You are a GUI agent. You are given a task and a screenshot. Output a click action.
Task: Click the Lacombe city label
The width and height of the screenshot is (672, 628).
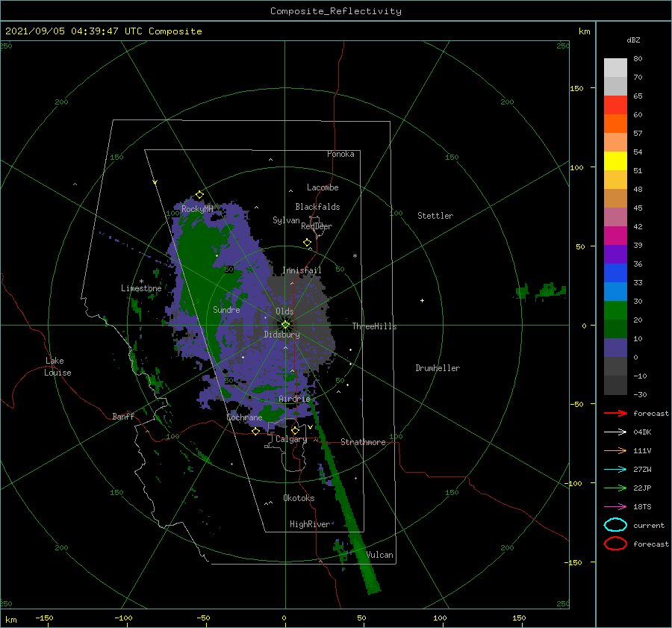323,187
